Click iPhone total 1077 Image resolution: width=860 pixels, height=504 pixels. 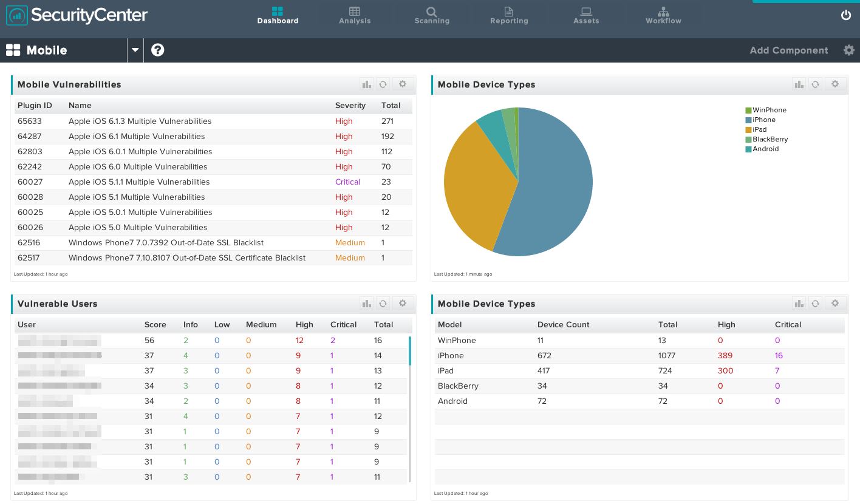point(667,356)
